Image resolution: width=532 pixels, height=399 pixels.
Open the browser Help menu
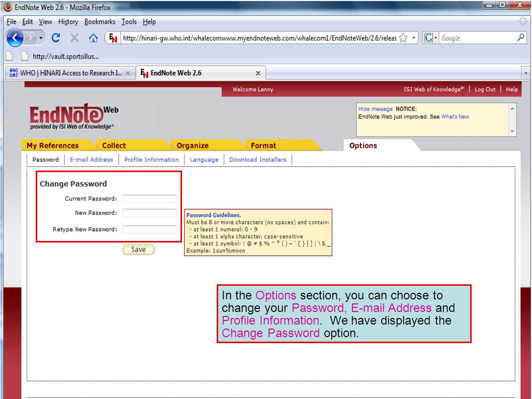click(149, 22)
